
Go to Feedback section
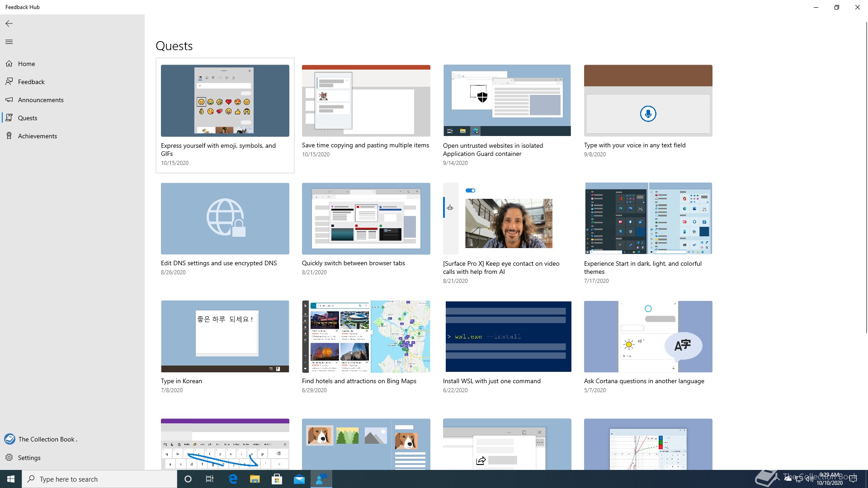[72, 82]
